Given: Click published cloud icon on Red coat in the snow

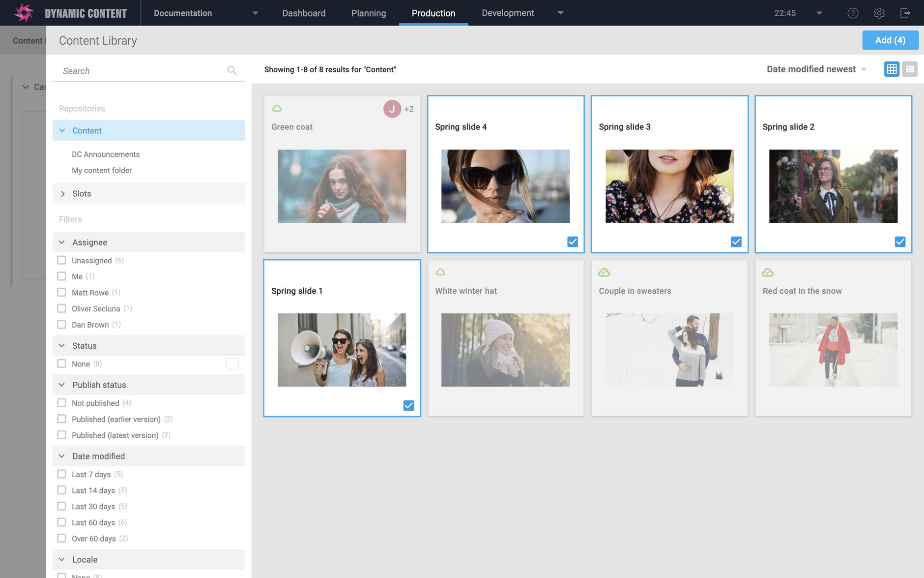Looking at the screenshot, I should coord(768,272).
